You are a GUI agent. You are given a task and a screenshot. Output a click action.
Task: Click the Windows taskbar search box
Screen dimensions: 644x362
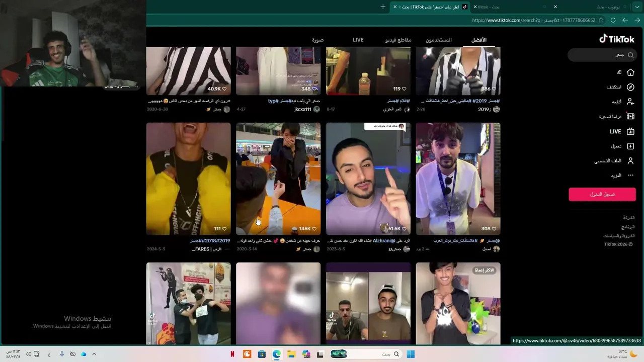pyautogui.click(x=365, y=354)
